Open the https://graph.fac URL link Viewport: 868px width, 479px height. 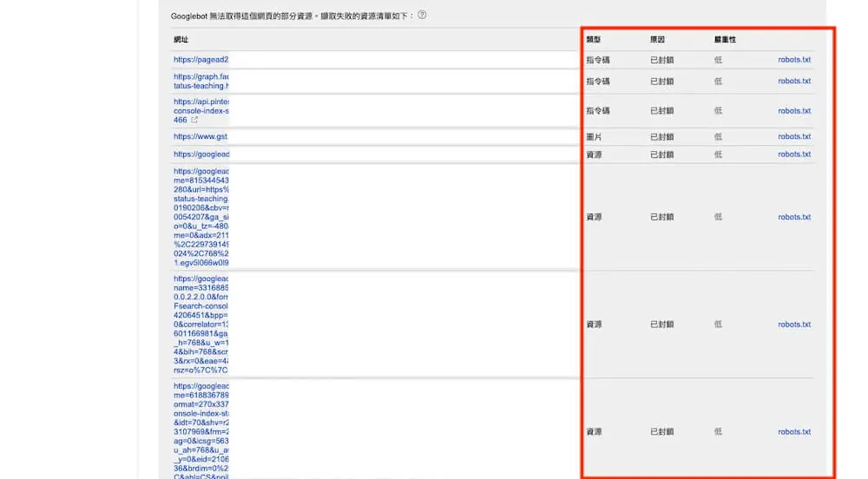pos(201,82)
